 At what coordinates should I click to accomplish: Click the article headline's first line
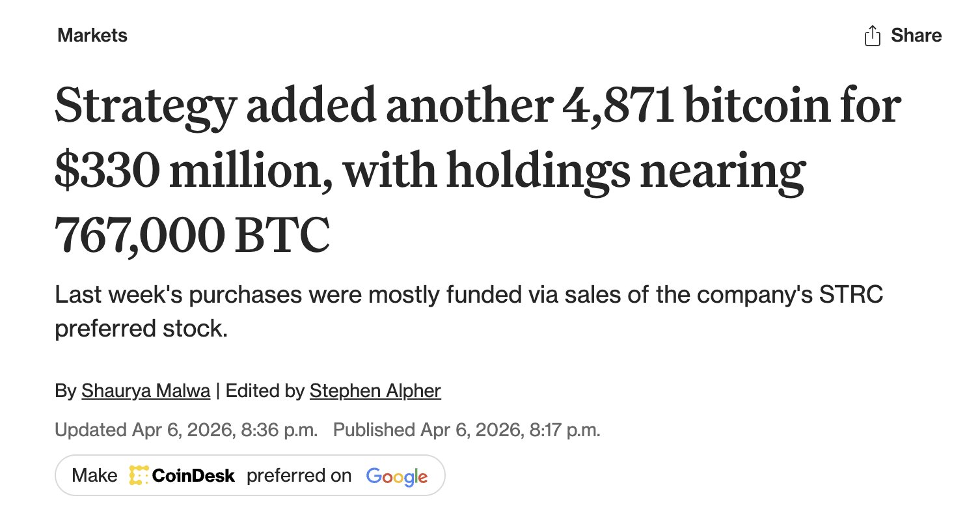[477, 106]
